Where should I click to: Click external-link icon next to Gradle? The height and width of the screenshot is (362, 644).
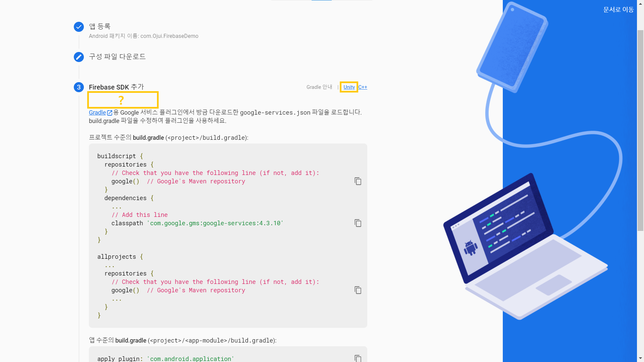coord(110,113)
